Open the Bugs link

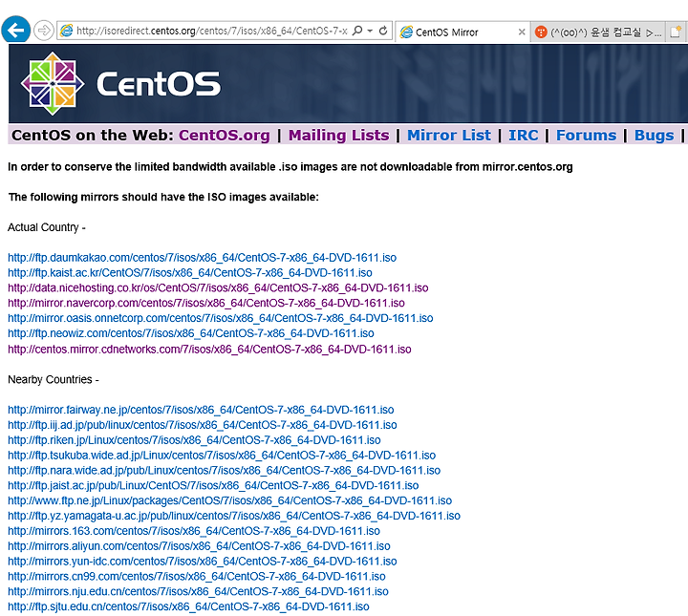tap(655, 135)
